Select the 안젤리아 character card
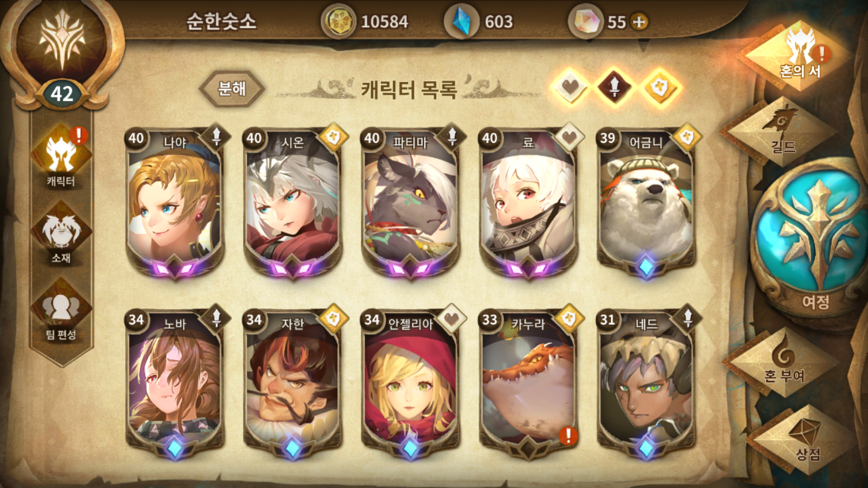The image size is (868, 488). click(x=410, y=384)
